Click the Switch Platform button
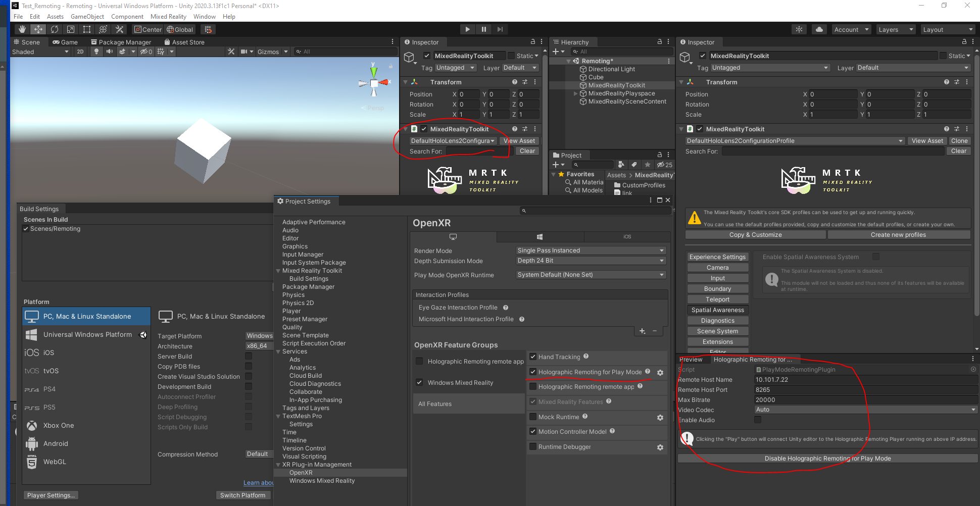The image size is (980, 506). 243,495
